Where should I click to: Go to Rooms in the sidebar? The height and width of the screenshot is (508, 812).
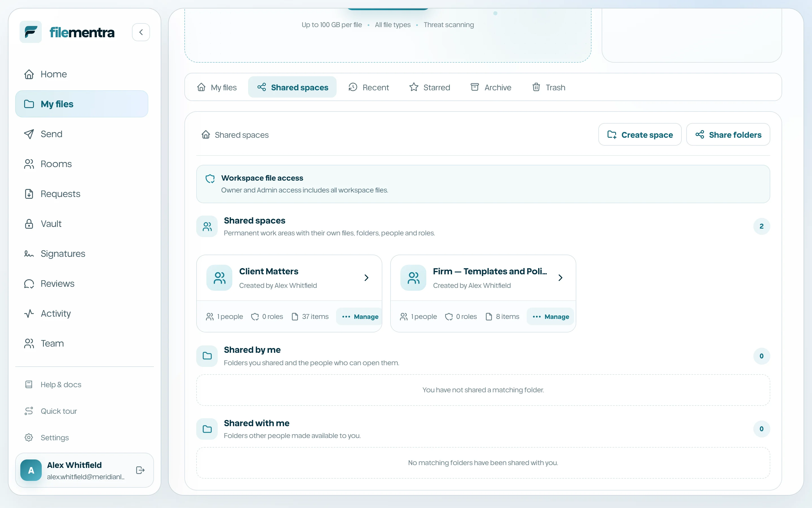[x=81, y=164]
